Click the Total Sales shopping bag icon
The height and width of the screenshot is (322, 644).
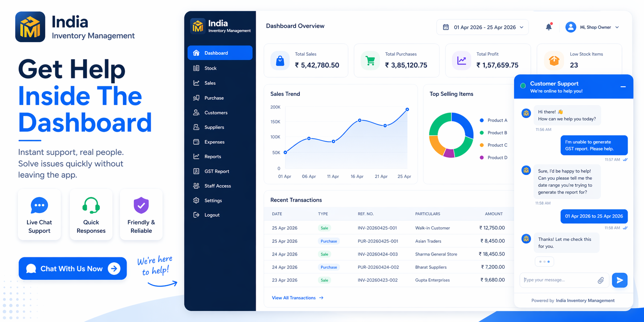click(x=280, y=61)
